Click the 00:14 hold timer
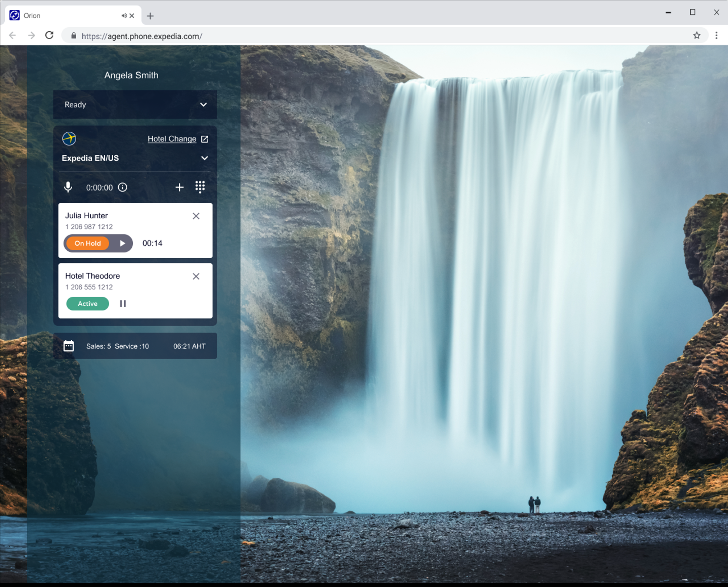 153,243
